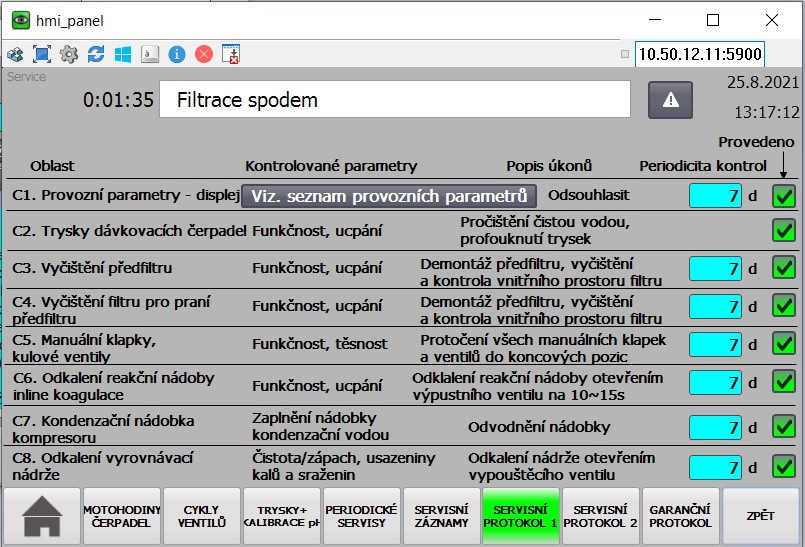Viewport: 805px width, 547px height.
Task: Click the Windows logo toolbar icon
Action: click(123, 54)
